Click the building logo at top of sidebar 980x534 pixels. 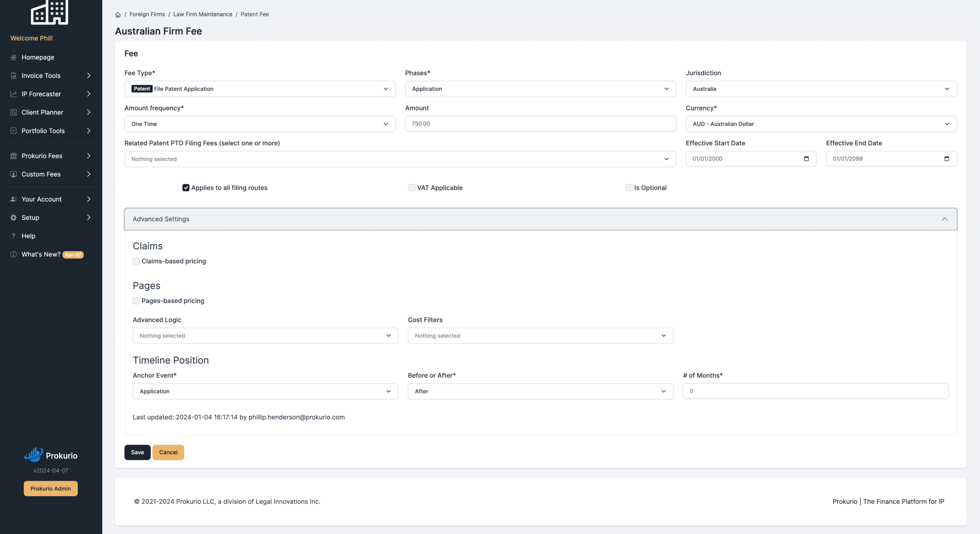[49, 12]
